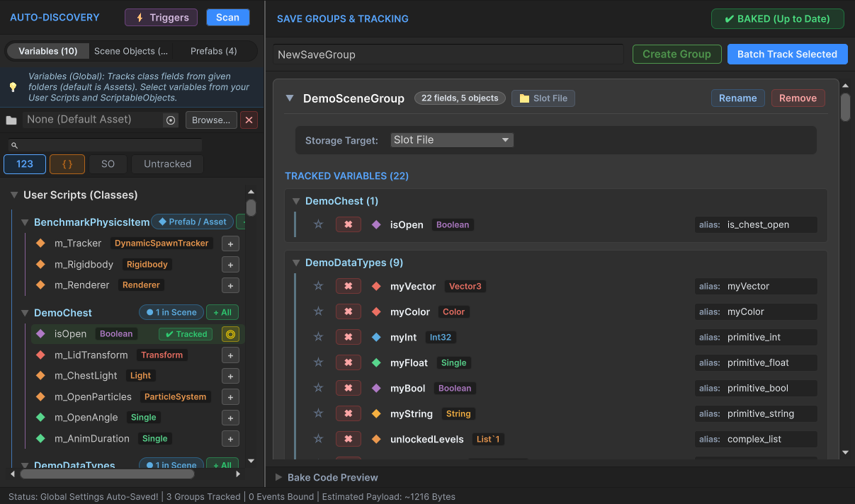Viewport: 855px width, 504px height.
Task: Add m_OpenParticles with its plus button
Action: tap(230, 397)
